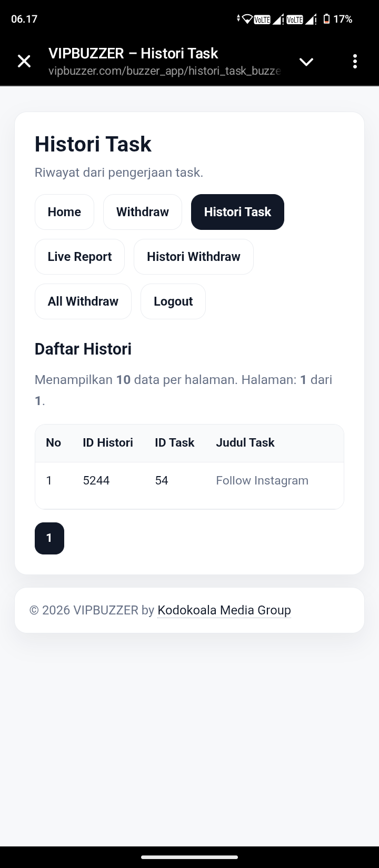Click the Follow Instagram task title
The height and width of the screenshot is (868, 379).
[262, 481]
